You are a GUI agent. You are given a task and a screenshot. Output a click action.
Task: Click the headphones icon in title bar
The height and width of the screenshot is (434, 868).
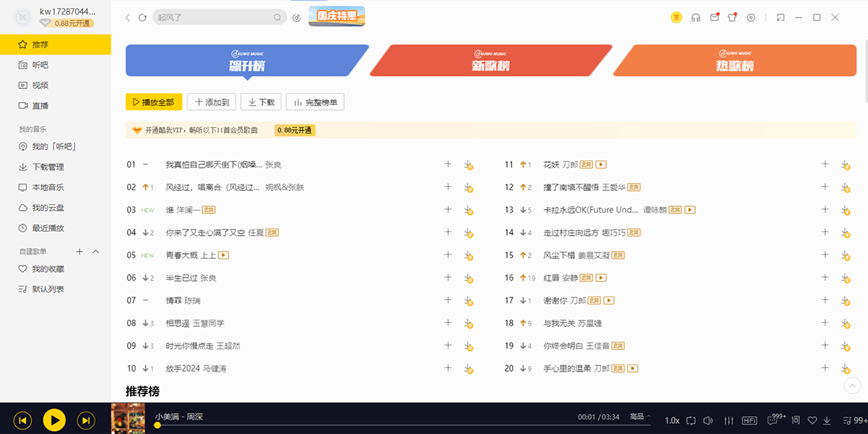click(x=695, y=17)
